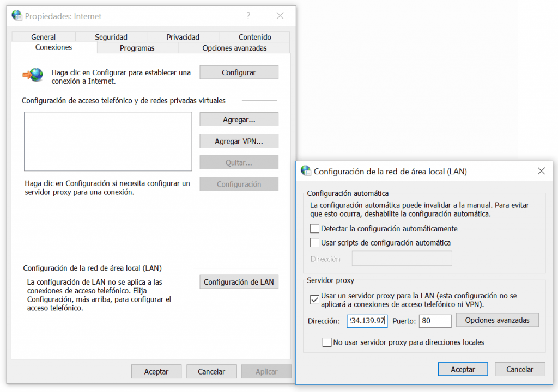Confirm LAN dialog with Aceptar
This screenshot has width=558, height=392.
point(463,369)
